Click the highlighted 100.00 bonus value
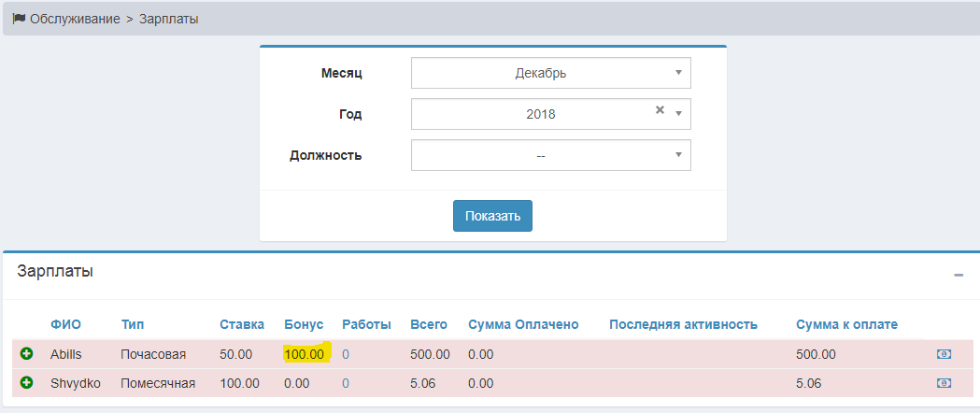980x413 pixels. point(305,354)
